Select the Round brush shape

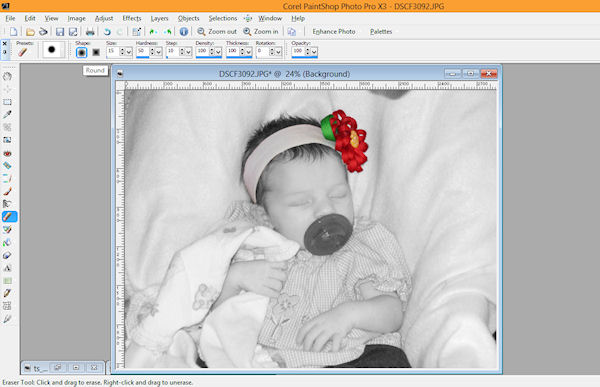[82, 52]
